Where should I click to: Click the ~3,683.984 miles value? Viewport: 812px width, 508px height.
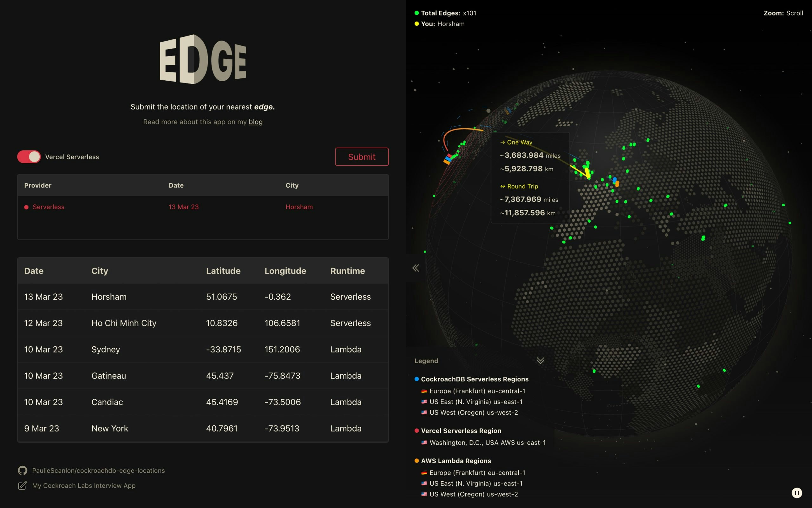click(530, 155)
